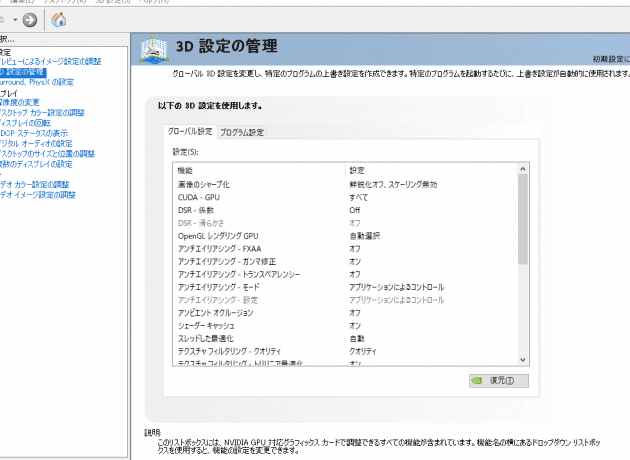
Task: Open the back history dropdown arrow
Action: click(15, 20)
